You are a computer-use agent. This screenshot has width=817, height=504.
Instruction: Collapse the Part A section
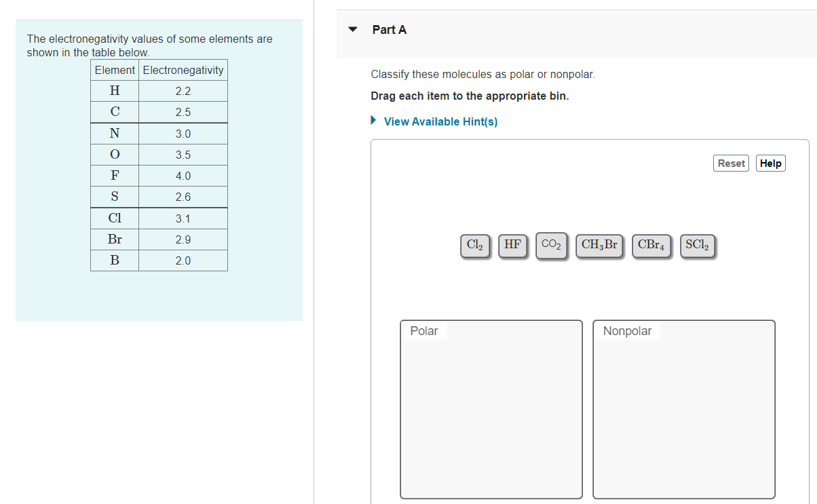352,29
